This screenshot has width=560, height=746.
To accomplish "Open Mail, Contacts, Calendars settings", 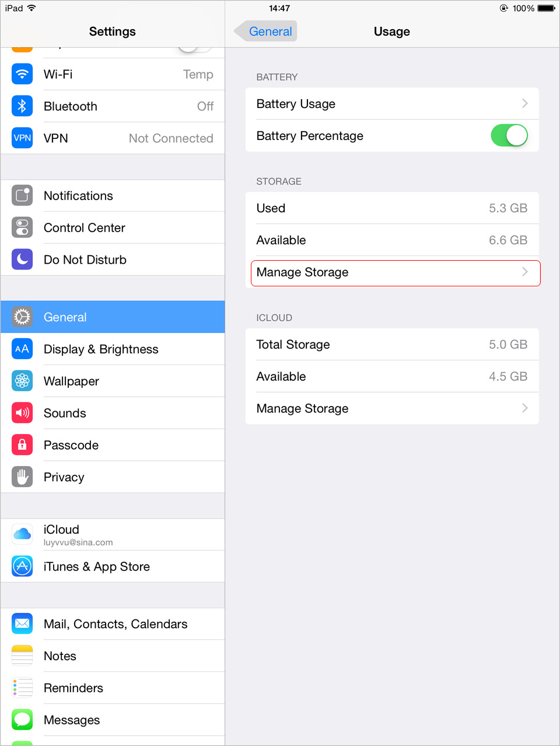I will point(113,624).
